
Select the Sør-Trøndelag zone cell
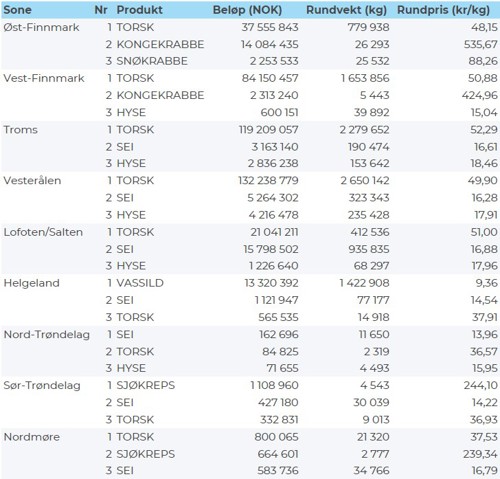[42, 386]
